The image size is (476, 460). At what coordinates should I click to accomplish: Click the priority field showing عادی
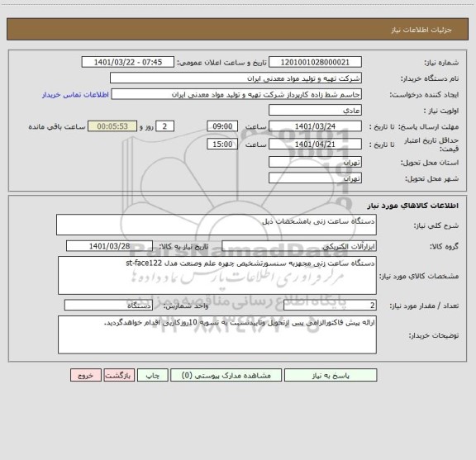tap(315, 110)
